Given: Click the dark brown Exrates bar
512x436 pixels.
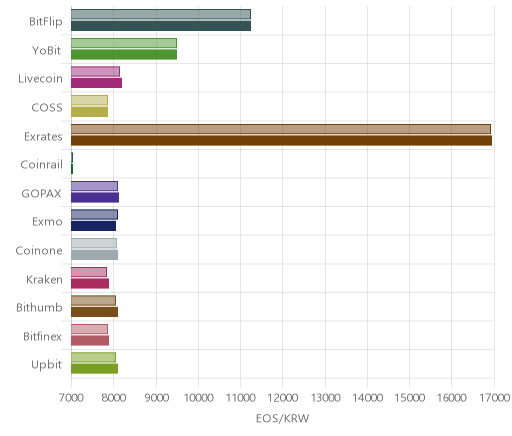Looking at the screenshot, I should pos(281,140).
